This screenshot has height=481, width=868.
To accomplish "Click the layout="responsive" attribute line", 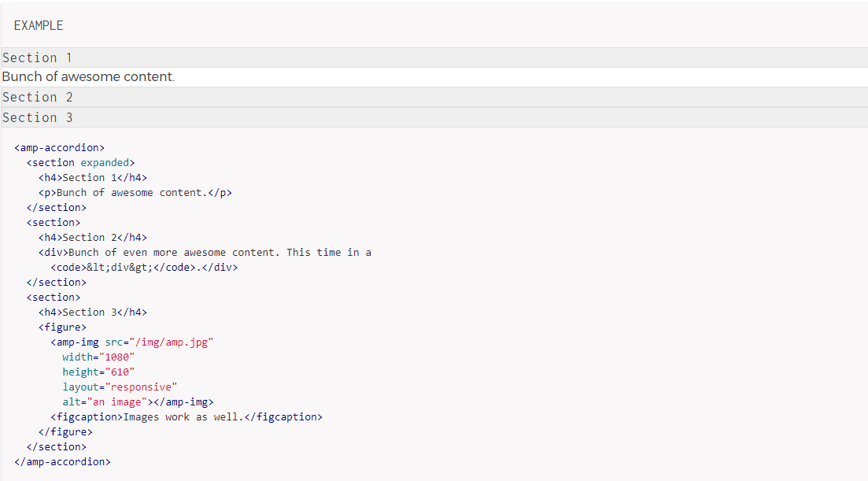I will point(120,387).
